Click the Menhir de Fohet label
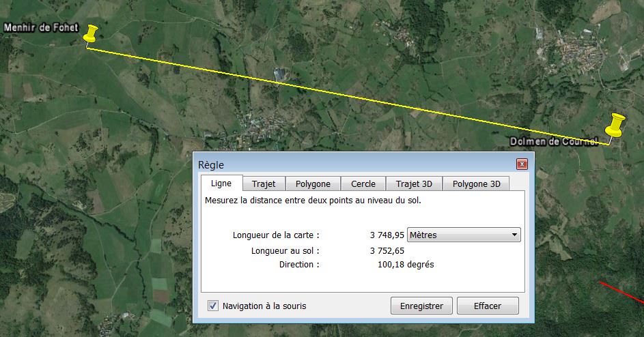 click(x=41, y=27)
